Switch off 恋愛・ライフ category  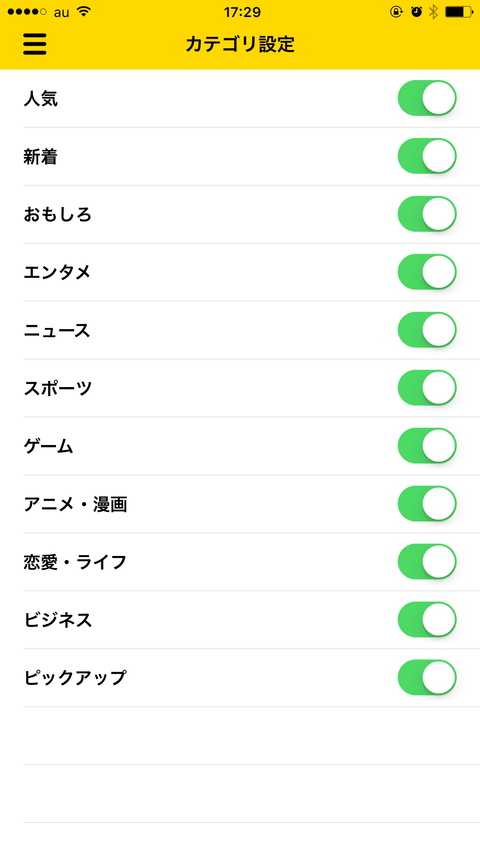(427, 562)
